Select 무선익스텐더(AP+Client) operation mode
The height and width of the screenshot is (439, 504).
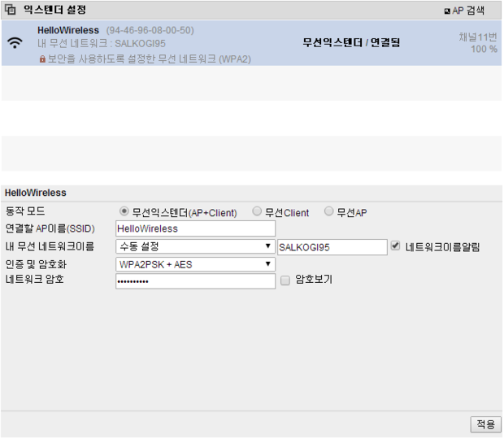[x=124, y=211]
